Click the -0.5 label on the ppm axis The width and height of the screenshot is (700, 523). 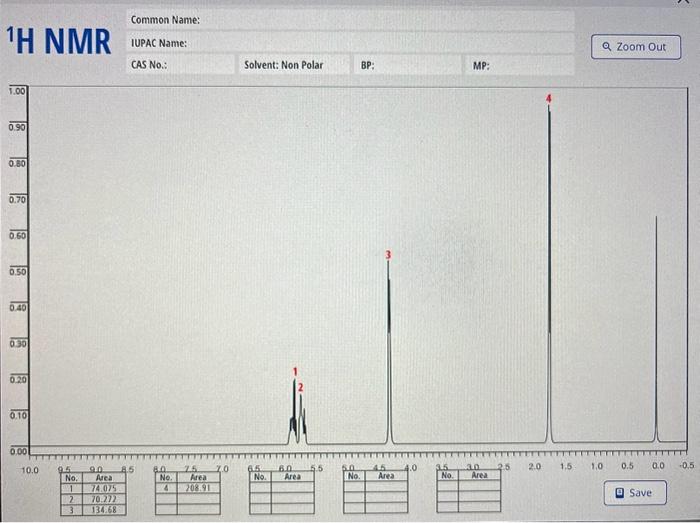[x=686, y=465]
